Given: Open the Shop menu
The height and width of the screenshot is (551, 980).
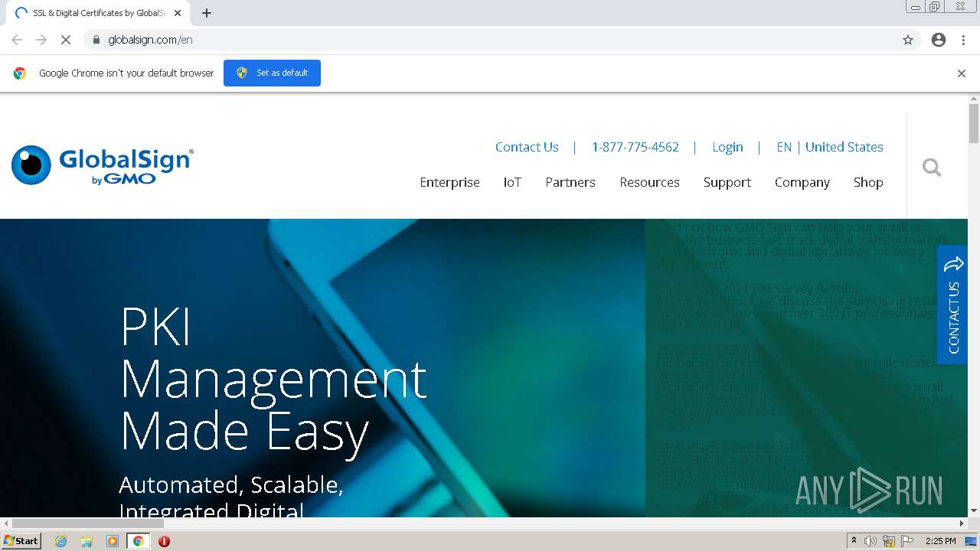Looking at the screenshot, I should [868, 182].
